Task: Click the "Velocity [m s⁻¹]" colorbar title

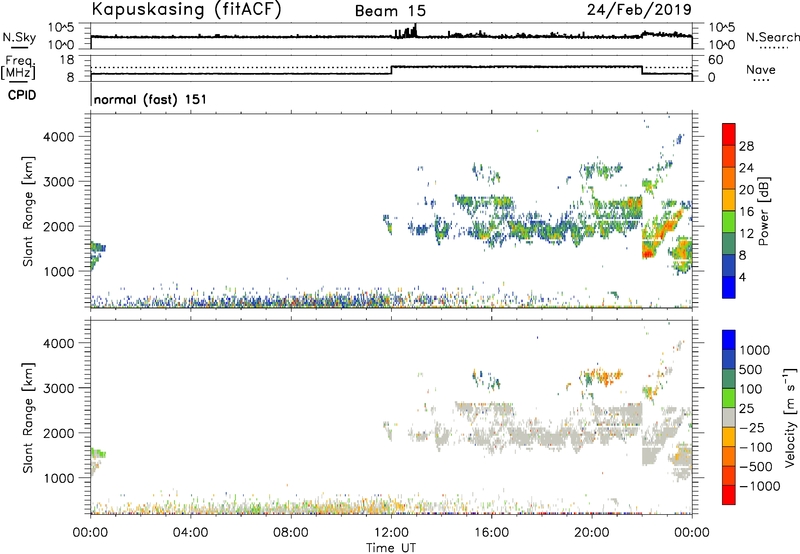Action: point(790,417)
